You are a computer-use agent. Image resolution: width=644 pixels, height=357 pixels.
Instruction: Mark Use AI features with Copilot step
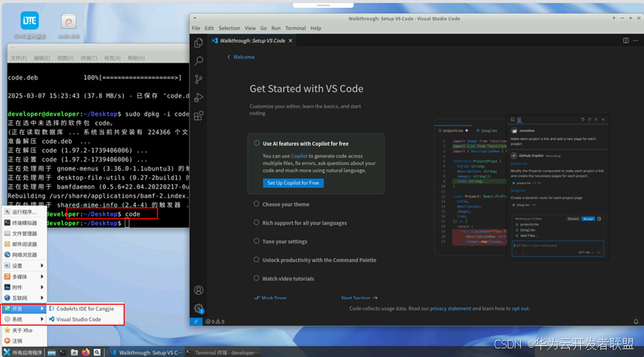(257, 143)
